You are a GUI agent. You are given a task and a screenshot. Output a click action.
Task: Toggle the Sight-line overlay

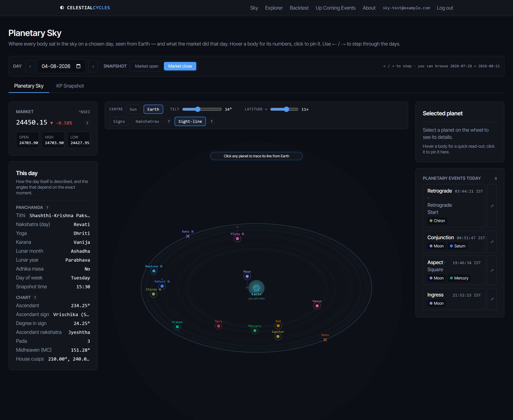coord(190,121)
